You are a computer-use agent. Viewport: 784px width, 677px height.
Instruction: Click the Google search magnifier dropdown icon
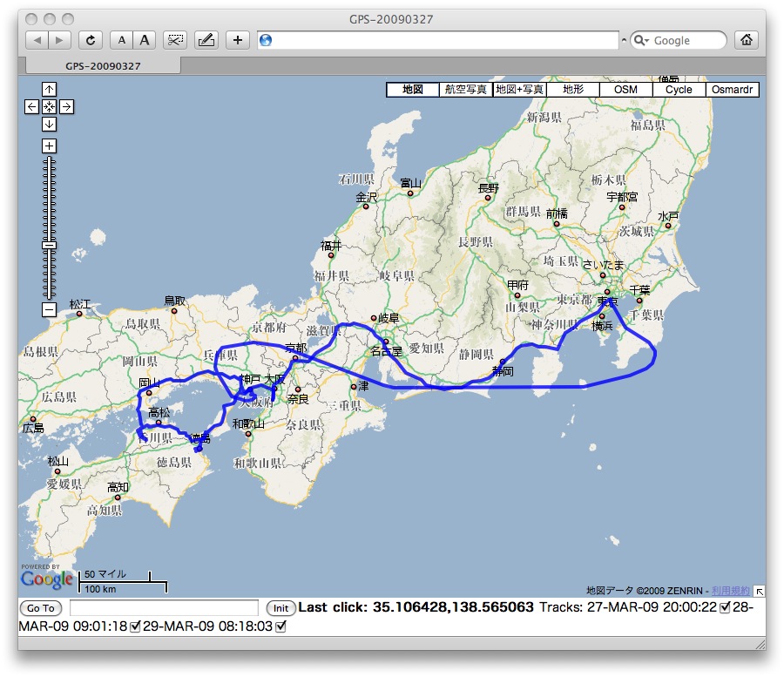point(641,40)
